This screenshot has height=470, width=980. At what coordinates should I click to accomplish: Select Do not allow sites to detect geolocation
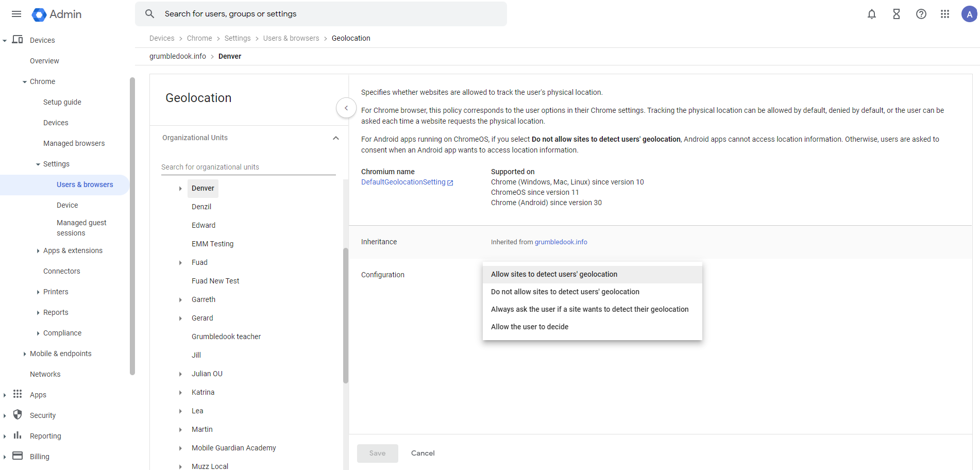click(592, 292)
